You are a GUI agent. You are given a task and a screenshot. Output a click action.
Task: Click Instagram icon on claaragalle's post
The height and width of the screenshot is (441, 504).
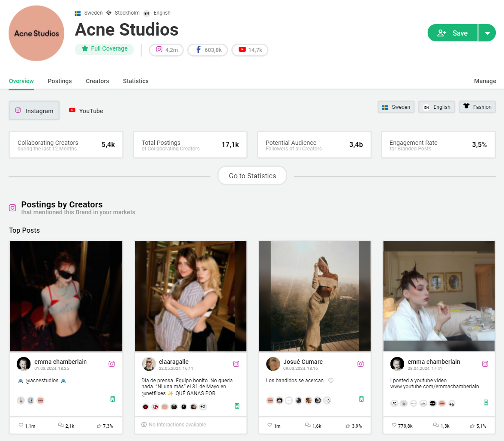(236, 364)
